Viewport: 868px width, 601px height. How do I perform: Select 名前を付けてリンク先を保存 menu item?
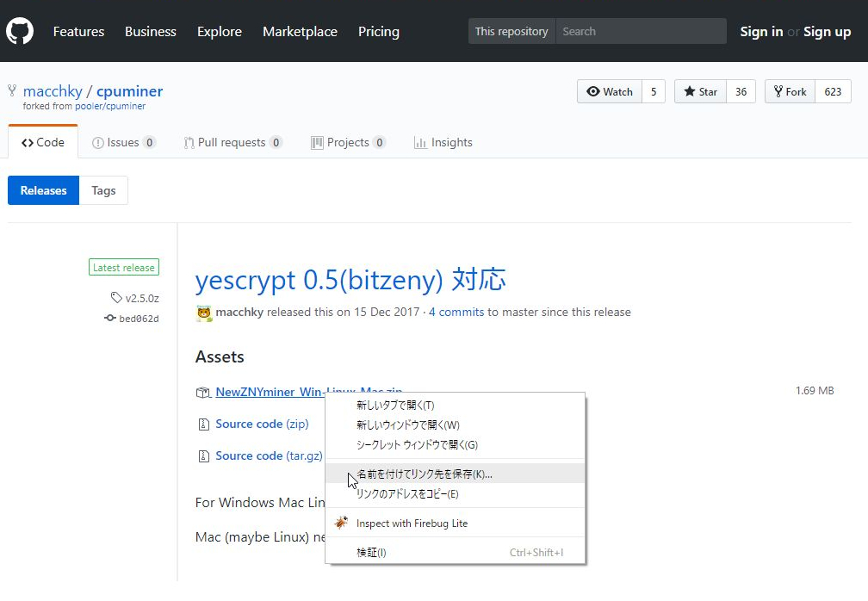[x=455, y=474]
